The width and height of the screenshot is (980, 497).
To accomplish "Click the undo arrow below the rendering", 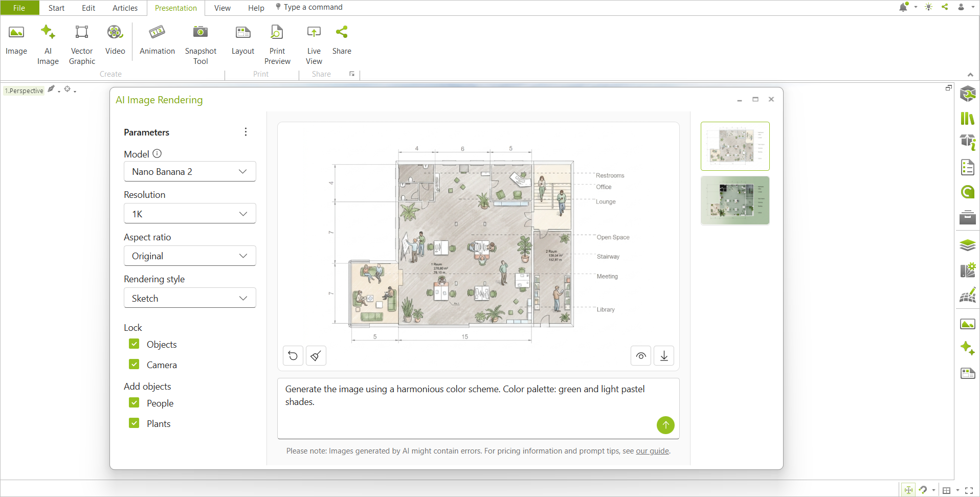I will (x=293, y=356).
